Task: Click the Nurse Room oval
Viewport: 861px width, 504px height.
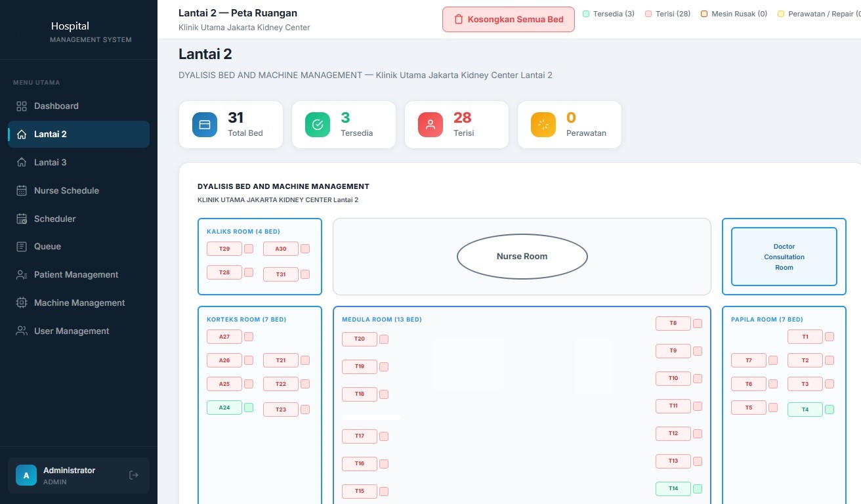Action: pos(522,257)
